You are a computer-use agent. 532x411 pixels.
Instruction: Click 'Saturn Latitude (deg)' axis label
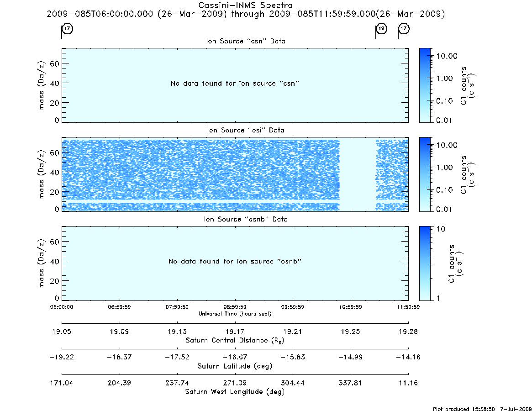(235, 366)
